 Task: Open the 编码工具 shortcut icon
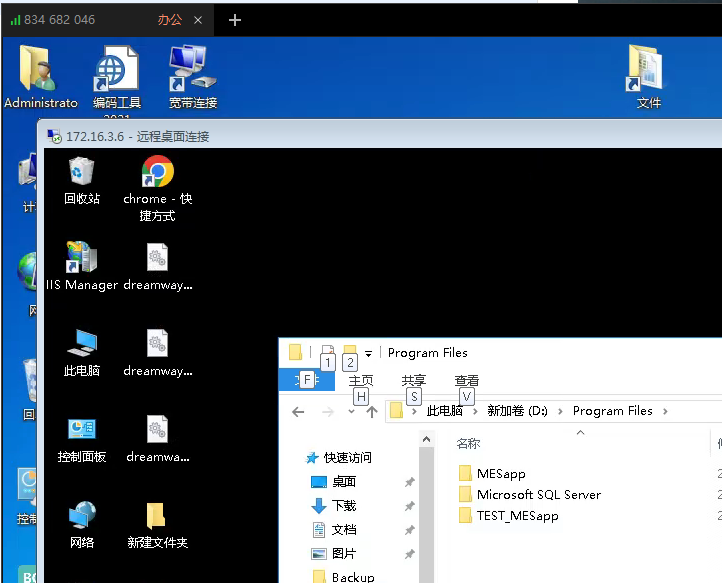(x=117, y=72)
